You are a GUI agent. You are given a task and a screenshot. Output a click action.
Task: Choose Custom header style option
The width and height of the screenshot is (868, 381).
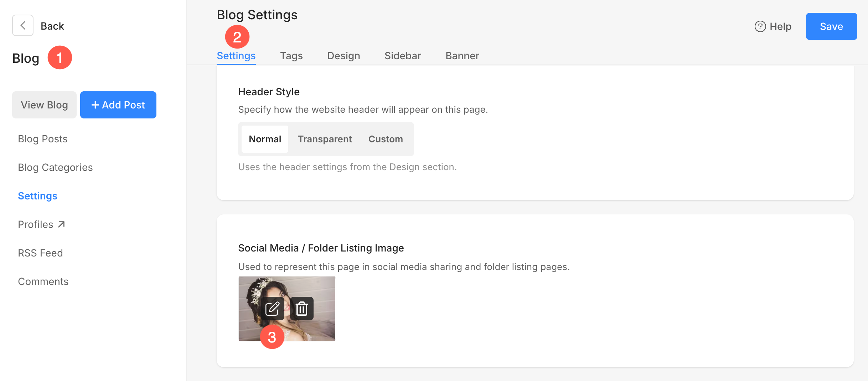click(x=386, y=139)
